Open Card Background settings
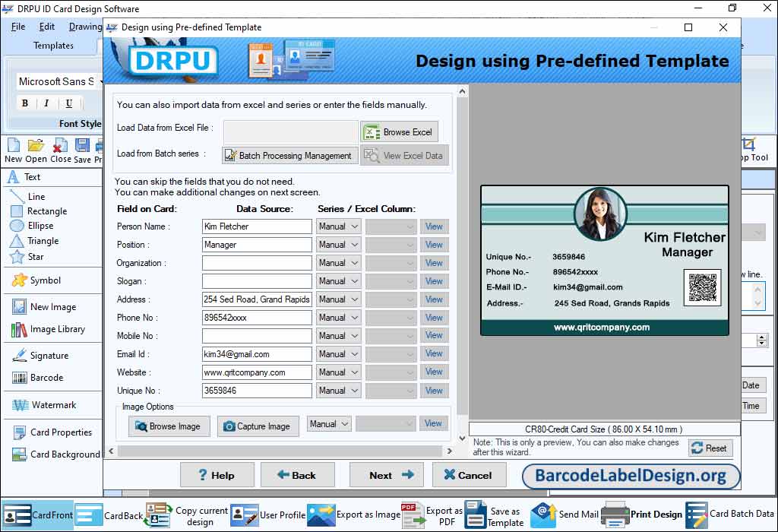Screen dimensions: 778x532 56,454
